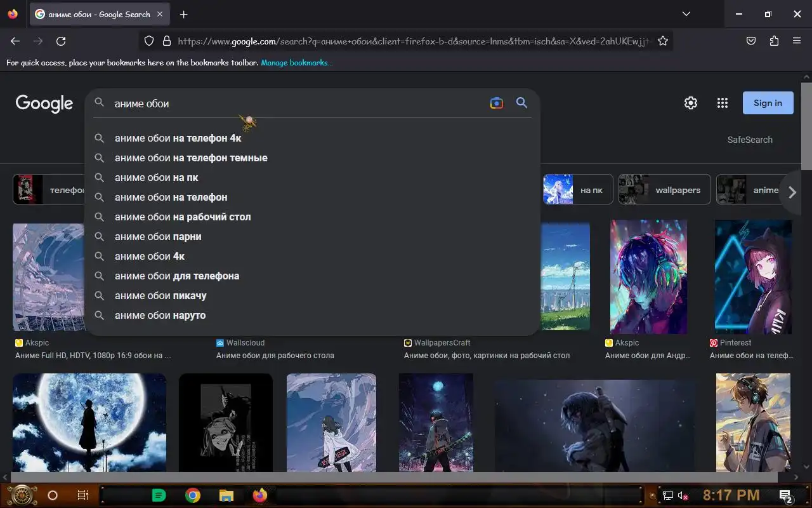Open the Google apps grid

coord(722,103)
